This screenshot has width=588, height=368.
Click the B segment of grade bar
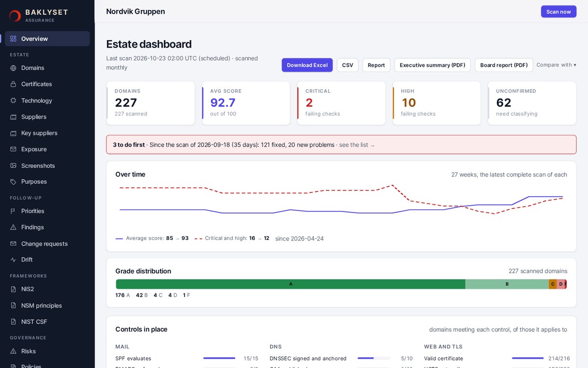[507, 284]
